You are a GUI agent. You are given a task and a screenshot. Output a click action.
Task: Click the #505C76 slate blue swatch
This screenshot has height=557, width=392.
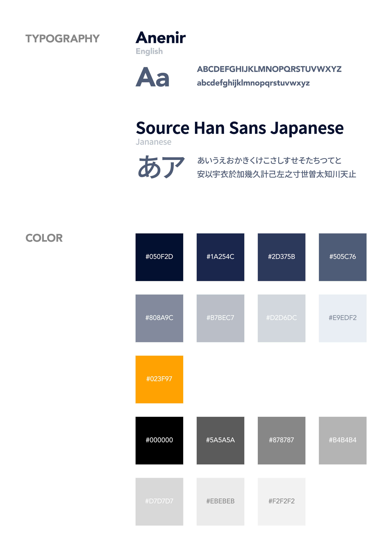[x=342, y=257]
